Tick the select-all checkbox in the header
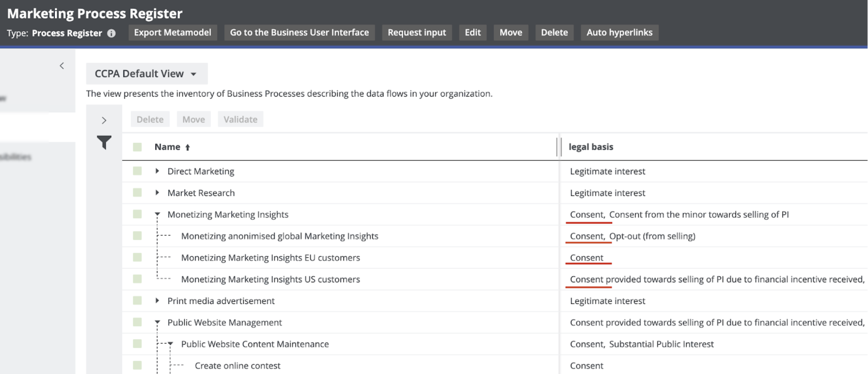The height and width of the screenshot is (374, 868). tap(137, 147)
